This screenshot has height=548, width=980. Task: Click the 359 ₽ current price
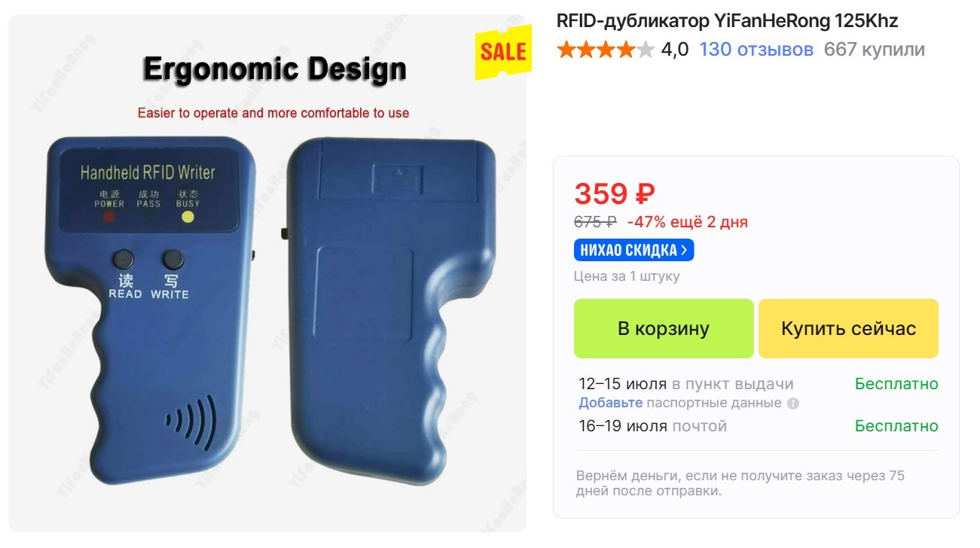pos(615,194)
